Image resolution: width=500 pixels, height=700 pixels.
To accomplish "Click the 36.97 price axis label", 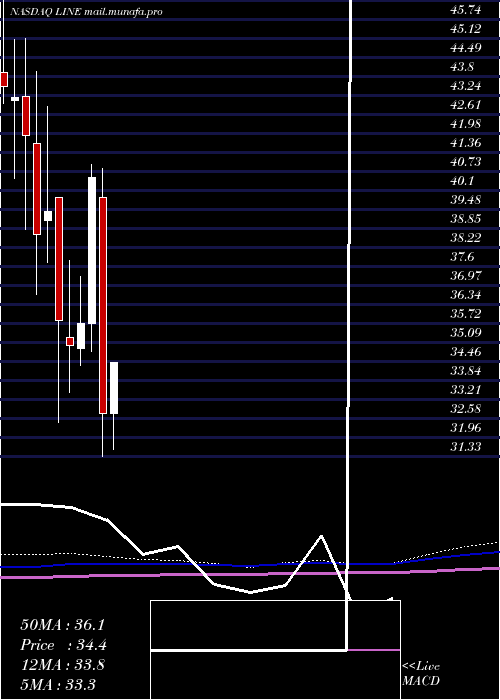I will click(x=466, y=275).
